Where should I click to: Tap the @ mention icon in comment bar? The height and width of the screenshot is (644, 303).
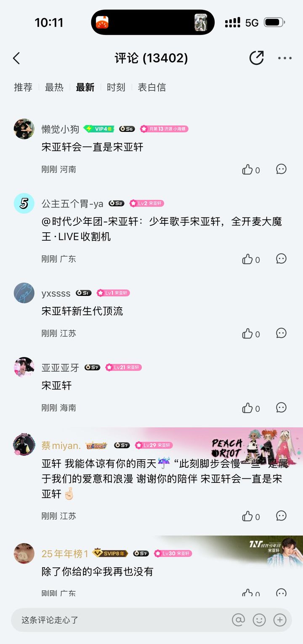(238, 620)
